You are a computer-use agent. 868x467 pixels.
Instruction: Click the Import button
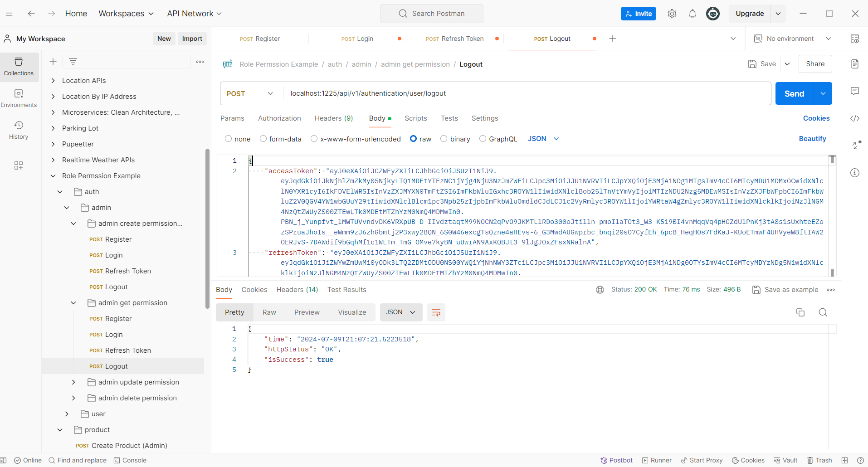pos(192,39)
